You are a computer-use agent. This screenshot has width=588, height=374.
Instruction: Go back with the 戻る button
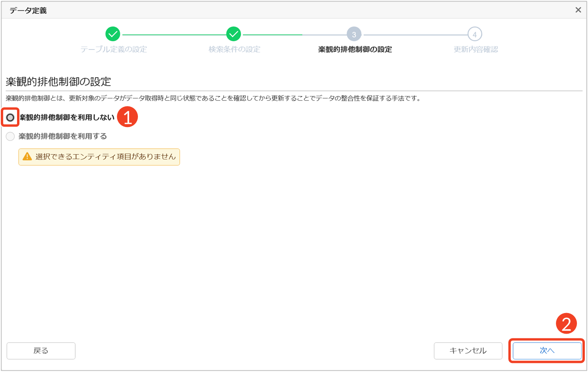[x=41, y=351]
